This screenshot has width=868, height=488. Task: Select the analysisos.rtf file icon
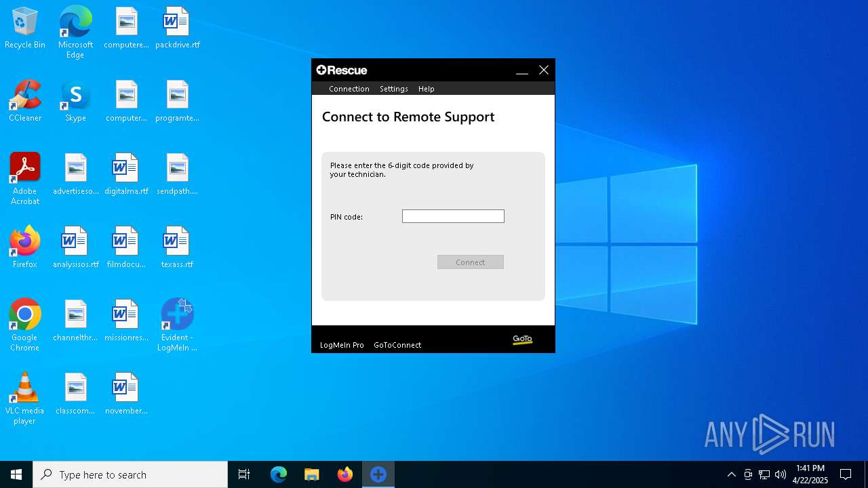[x=75, y=247]
